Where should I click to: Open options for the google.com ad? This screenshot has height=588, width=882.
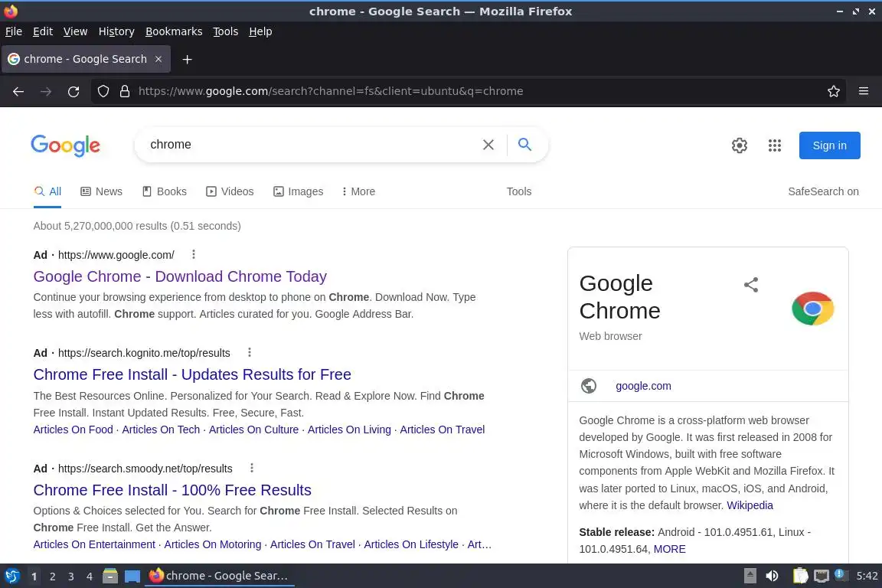(x=194, y=254)
